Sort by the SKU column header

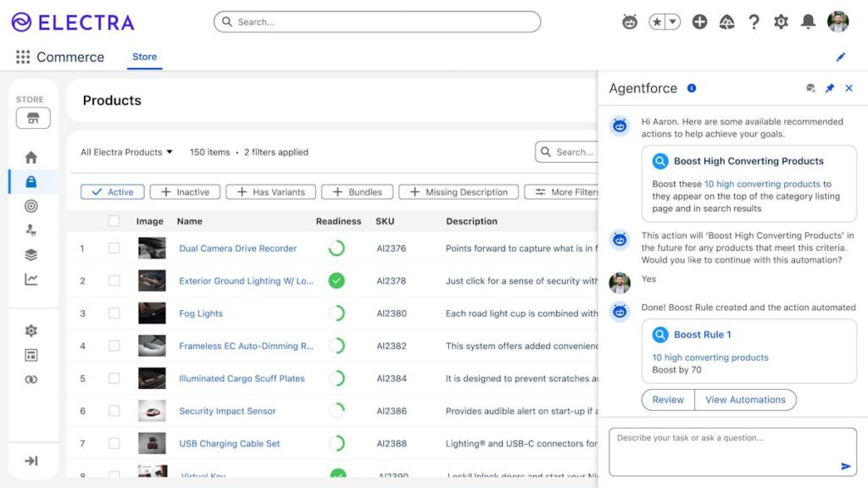point(386,221)
